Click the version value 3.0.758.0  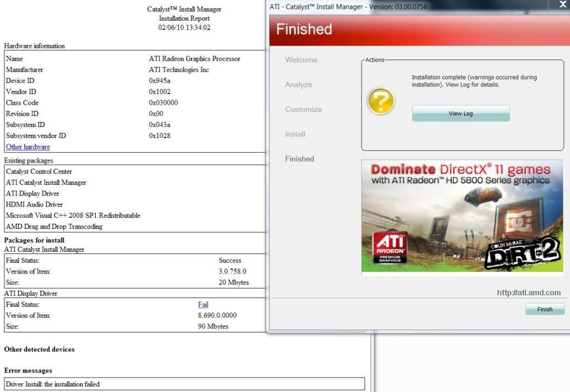pyautogui.click(x=232, y=271)
